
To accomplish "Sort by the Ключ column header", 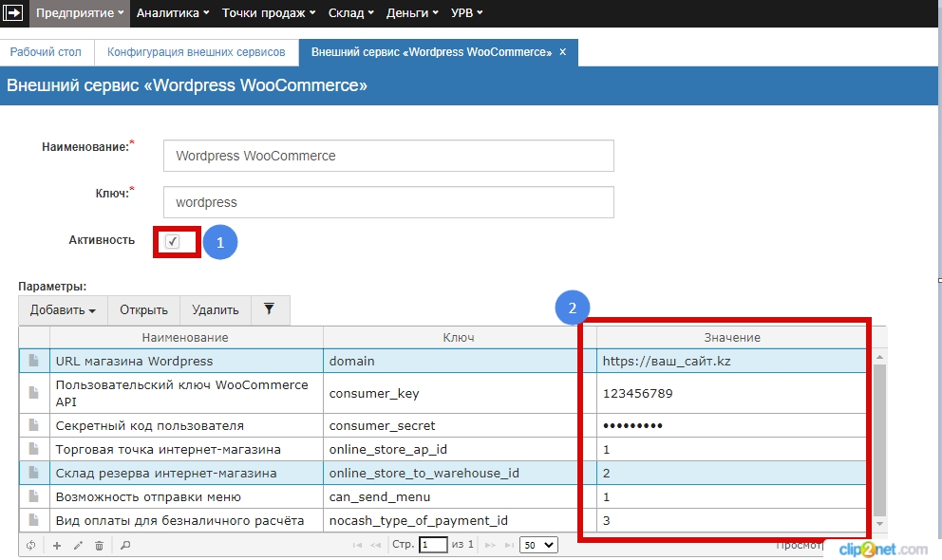I will [x=459, y=337].
